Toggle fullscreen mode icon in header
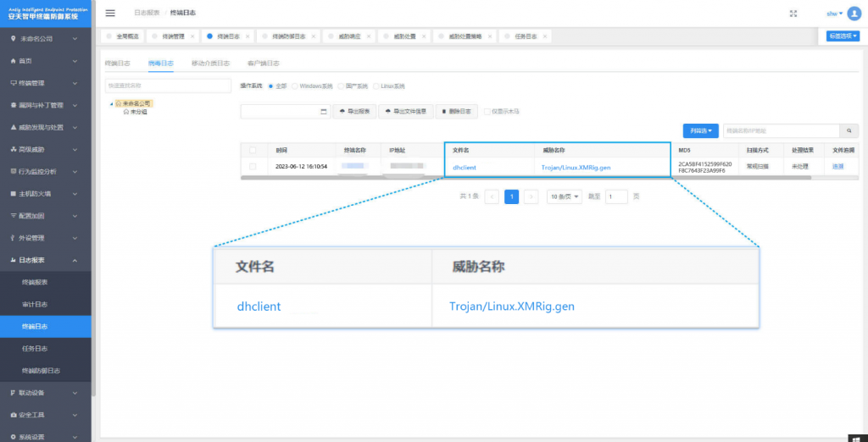This screenshot has width=868, height=442. tap(793, 14)
